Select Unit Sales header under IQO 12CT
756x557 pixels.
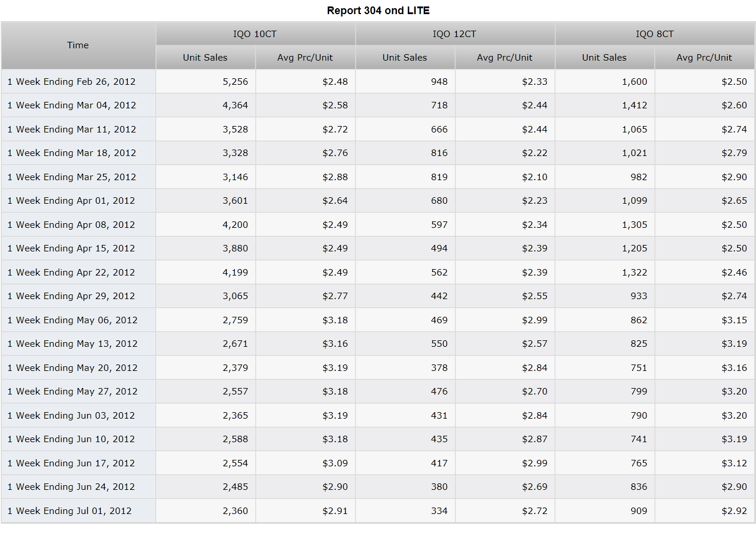[405, 58]
